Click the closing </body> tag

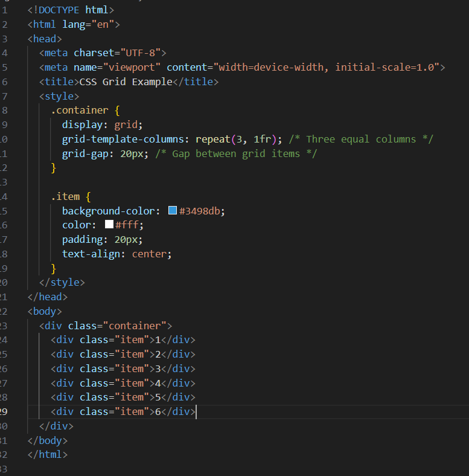(x=47, y=441)
